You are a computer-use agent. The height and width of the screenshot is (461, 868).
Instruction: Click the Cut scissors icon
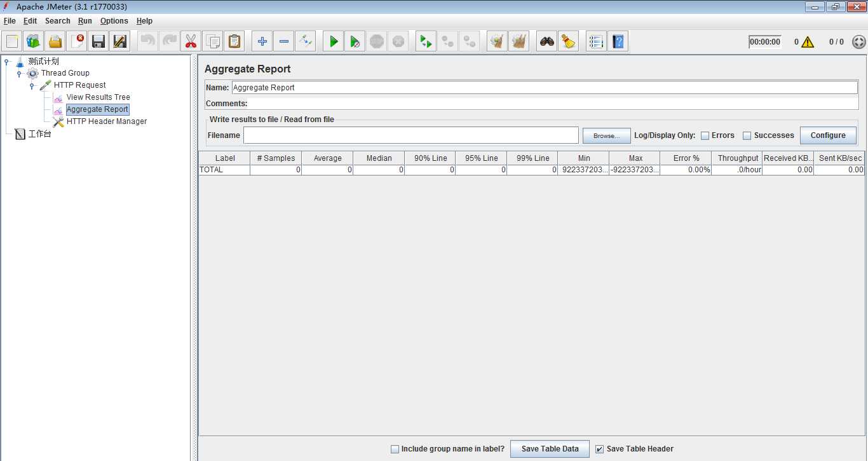pyautogui.click(x=191, y=42)
